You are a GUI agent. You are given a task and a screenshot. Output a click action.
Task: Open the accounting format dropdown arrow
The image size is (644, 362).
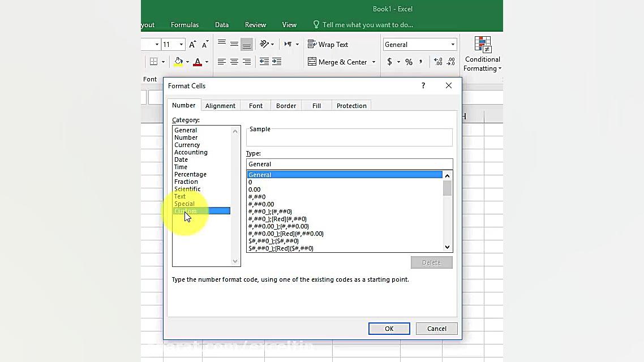pos(398,62)
